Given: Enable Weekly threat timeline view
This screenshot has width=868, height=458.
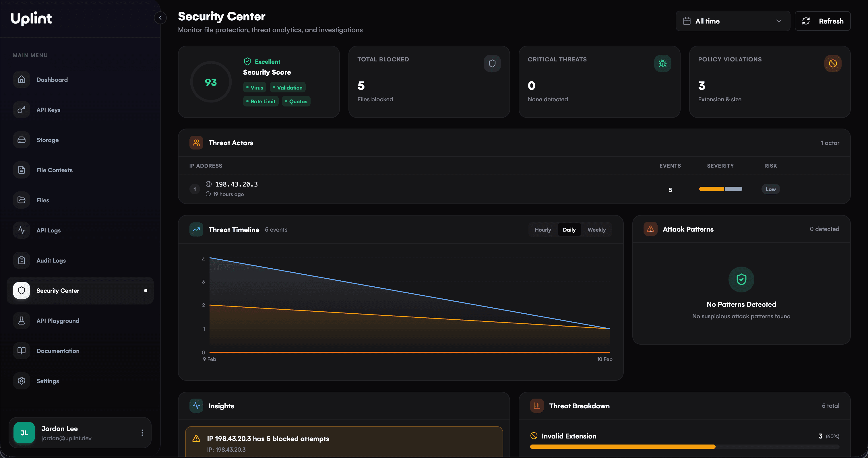Looking at the screenshot, I should (x=596, y=229).
